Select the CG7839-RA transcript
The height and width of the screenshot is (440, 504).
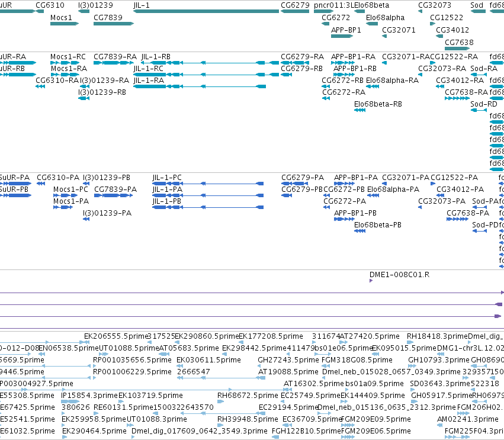pos(114,63)
